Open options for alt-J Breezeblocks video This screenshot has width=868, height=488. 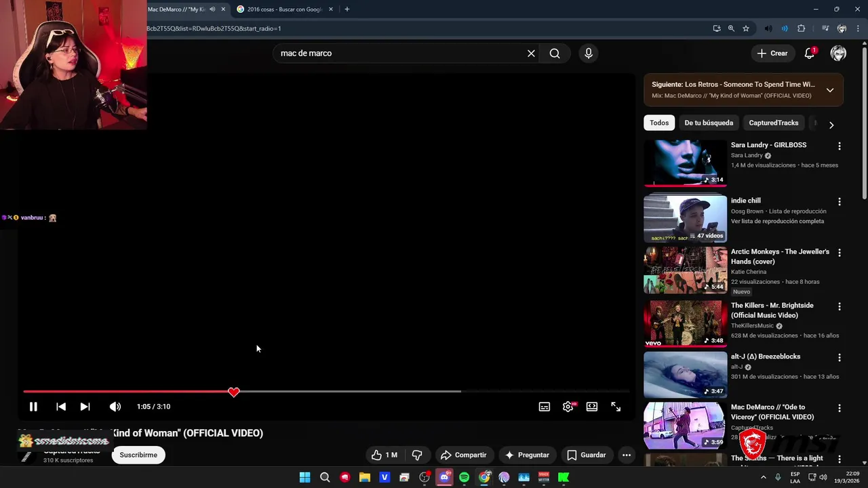tap(840, 357)
